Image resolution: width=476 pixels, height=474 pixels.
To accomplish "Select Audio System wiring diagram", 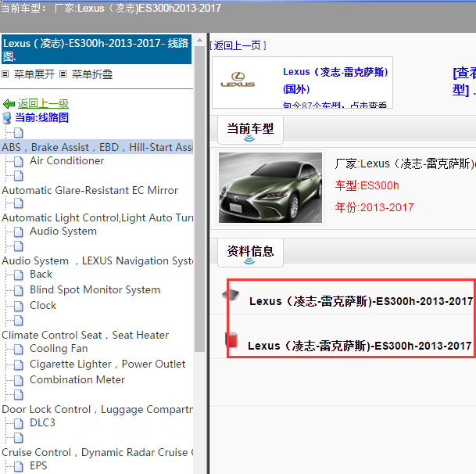I will pyautogui.click(x=63, y=232).
